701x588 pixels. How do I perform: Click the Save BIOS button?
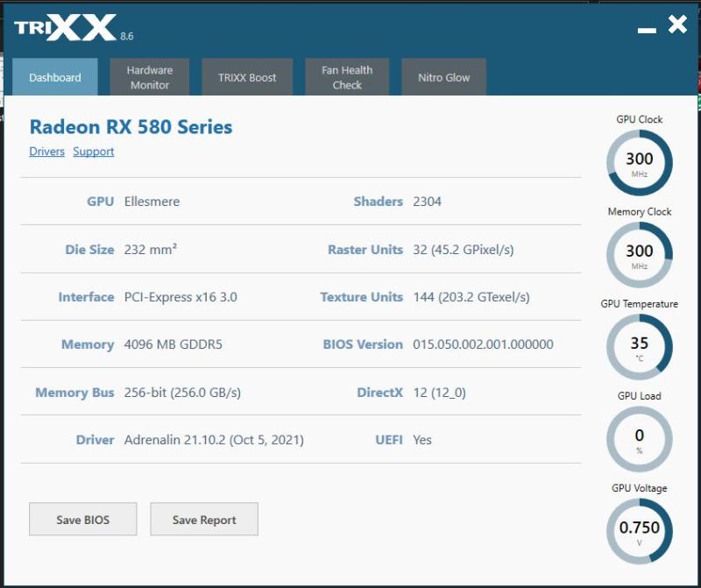click(82, 519)
